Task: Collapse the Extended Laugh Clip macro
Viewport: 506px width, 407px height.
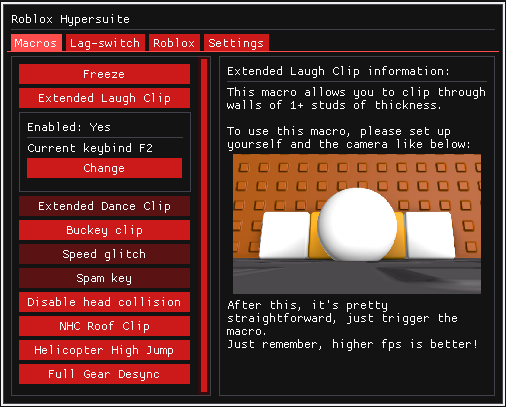Action: click(x=104, y=98)
